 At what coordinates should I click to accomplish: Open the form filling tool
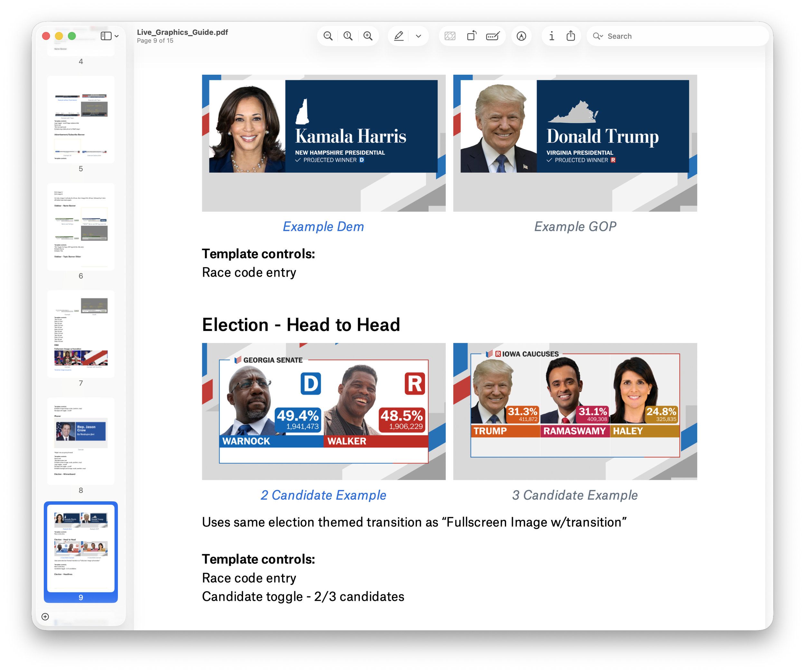[493, 36]
